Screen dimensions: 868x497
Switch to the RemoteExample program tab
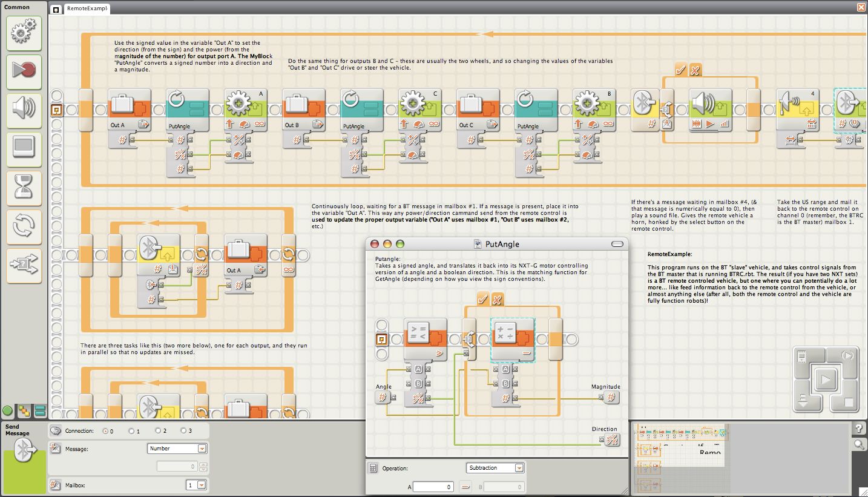tap(87, 9)
